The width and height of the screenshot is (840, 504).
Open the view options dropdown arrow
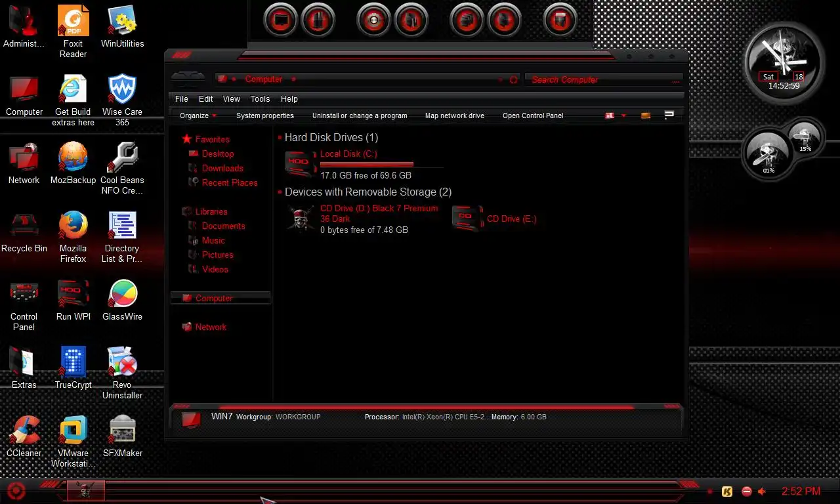tap(623, 115)
